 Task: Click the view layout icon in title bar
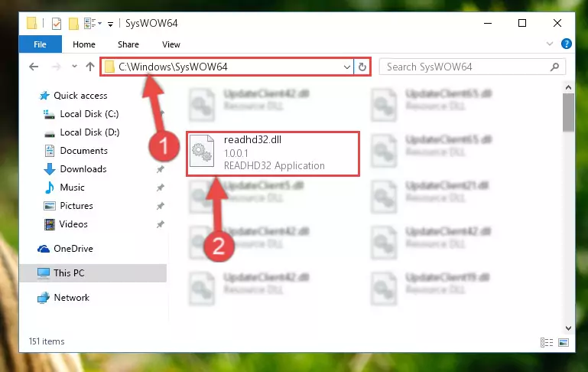[93, 24]
